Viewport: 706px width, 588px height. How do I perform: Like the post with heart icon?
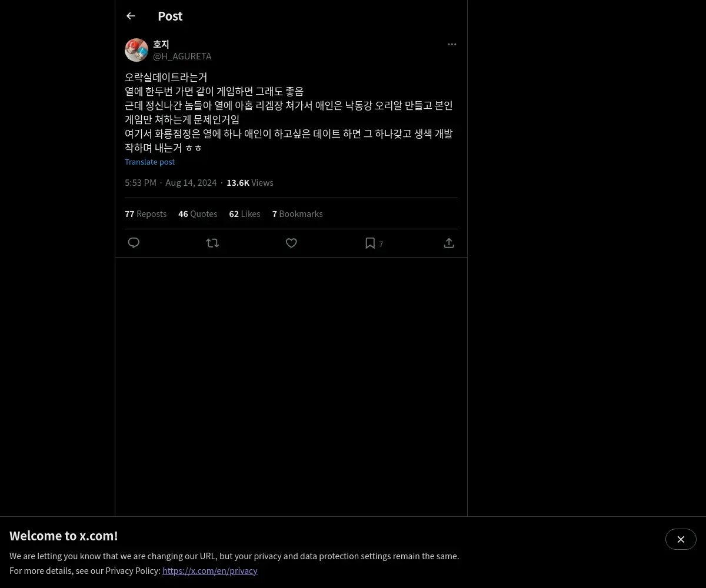pyautogui.click(x=291, y=243)
